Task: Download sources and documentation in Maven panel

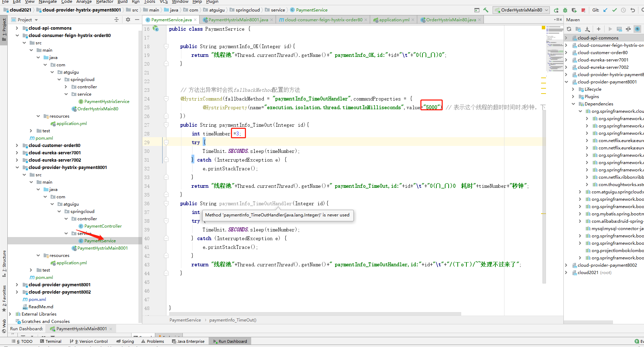Action: coord(587,29)
